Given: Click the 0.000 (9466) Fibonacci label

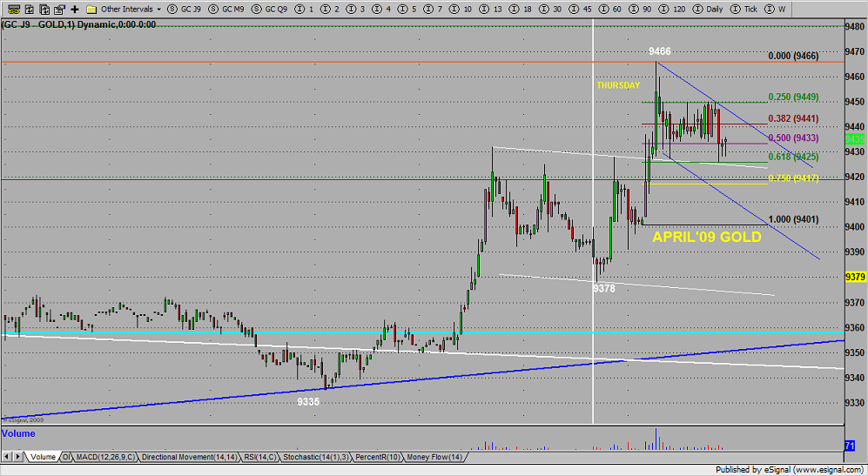Looking at the screenshot, I should click(793, 56).
